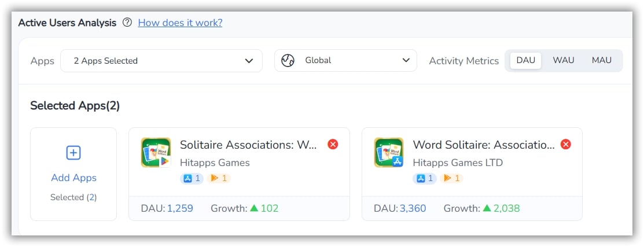The image size is (644, 247).
Task: Click Google Play badge on Word Solitaire card
Action: click(451, 178)
